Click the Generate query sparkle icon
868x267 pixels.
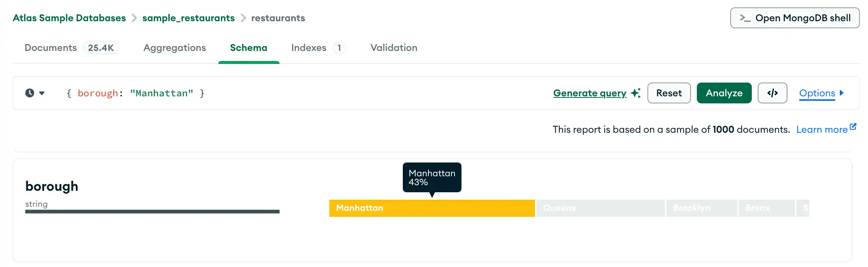click(636, 93)
